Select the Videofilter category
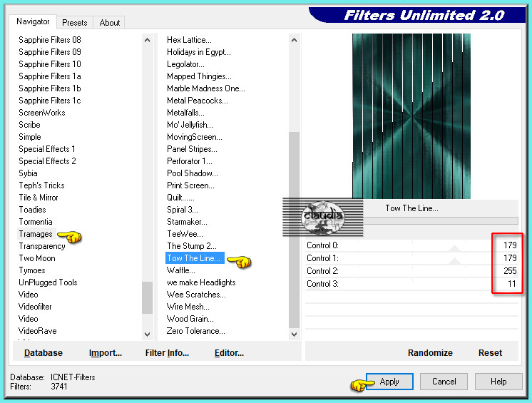The image size is (532, 403). click(x=35, y=307)
